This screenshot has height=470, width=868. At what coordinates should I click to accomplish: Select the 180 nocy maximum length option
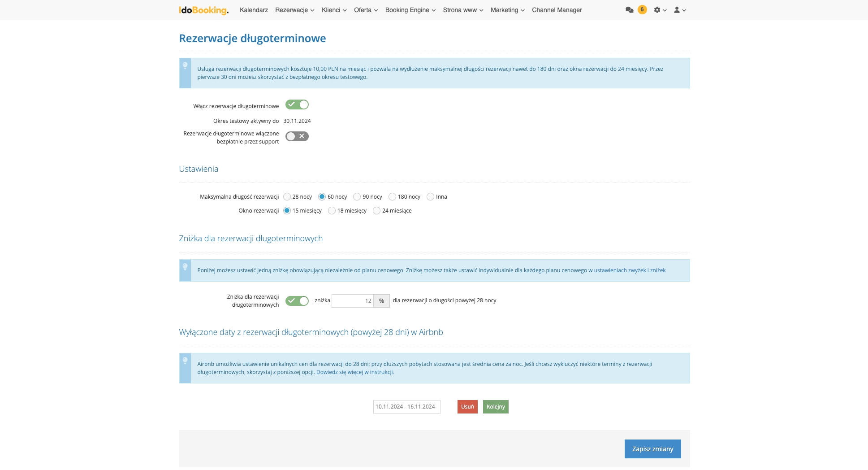pos(393,197)
